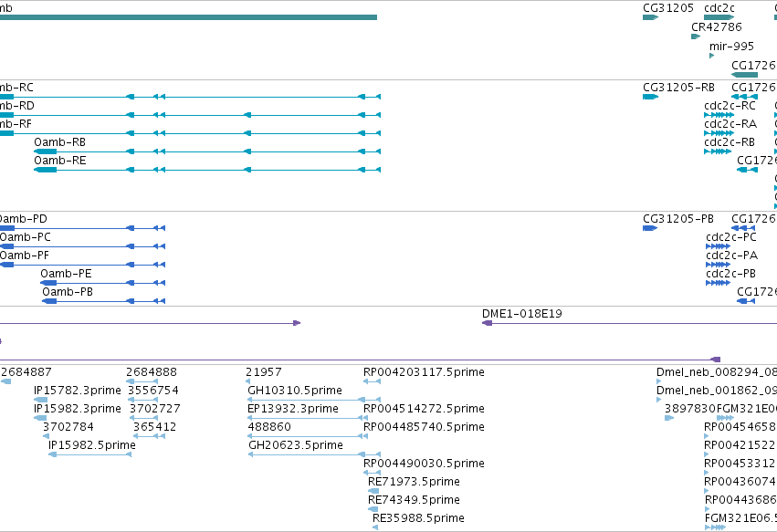Image resolution: width=777 pixels, height=532 pixels.
Task: Select the Oamb-PB protein label
Action: point(68,292)
